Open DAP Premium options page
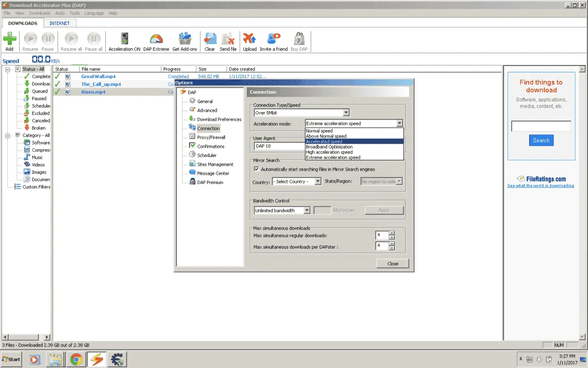This screenshot has height=368, width=588. 206,182
